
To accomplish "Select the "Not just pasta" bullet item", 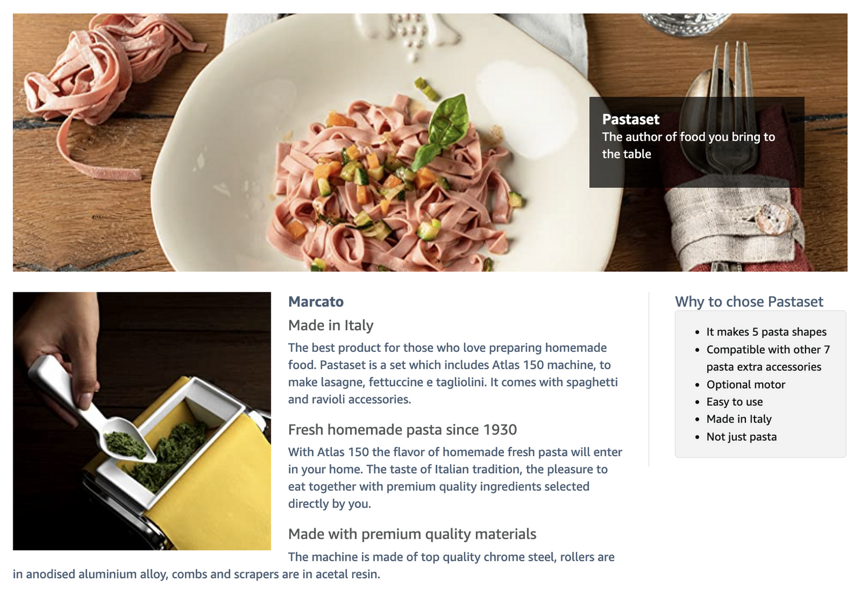I will (x=741, y=437).
